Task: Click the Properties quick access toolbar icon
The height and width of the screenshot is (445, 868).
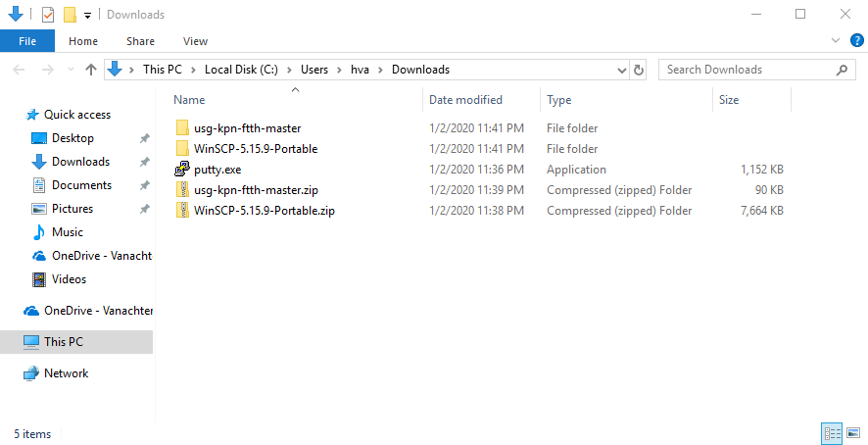Action: 48,15
